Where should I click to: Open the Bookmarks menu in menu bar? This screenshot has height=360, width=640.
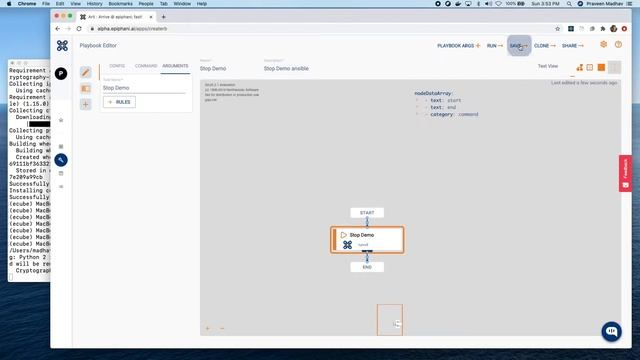120,4
